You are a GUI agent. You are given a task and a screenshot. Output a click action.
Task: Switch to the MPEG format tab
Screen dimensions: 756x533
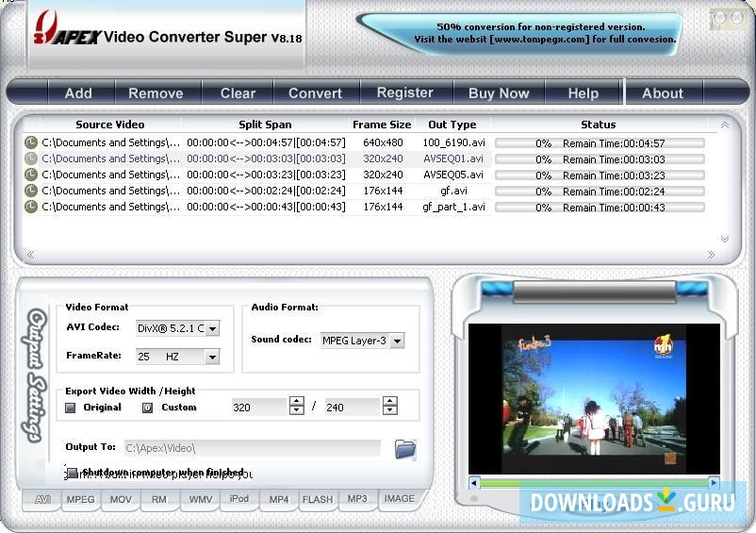point(80,500)
